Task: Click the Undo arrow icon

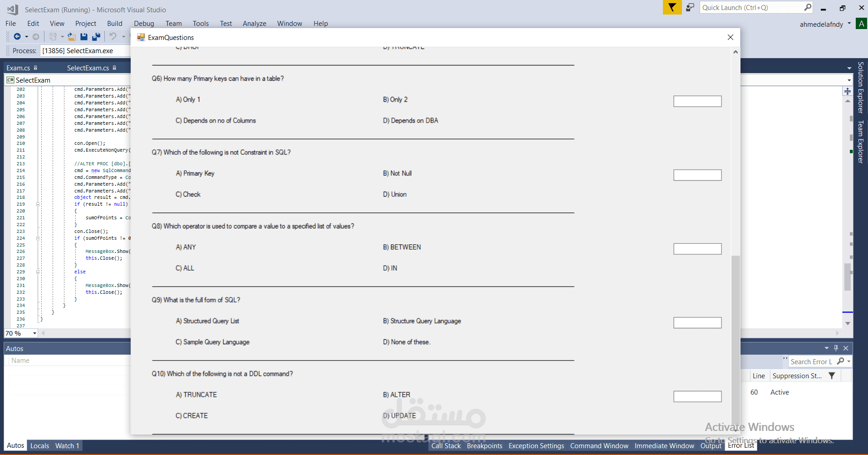Action: pos(113,36)
